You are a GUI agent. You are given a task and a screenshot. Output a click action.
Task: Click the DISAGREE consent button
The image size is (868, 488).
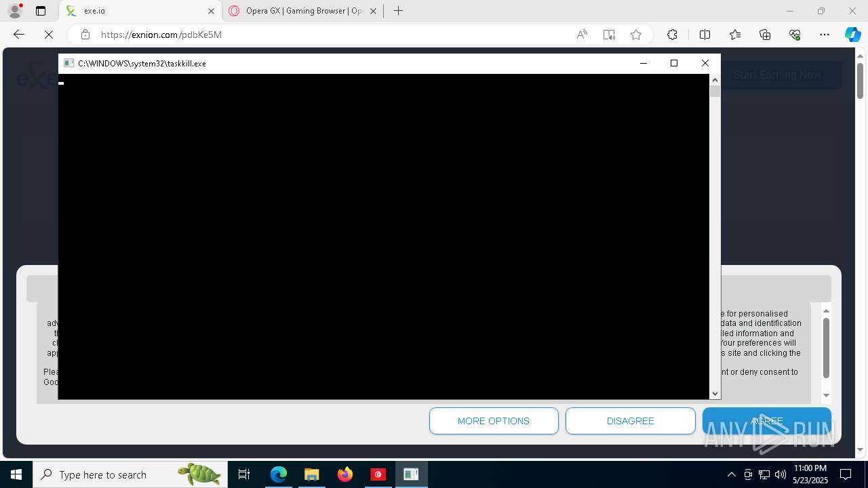(x=631, y=421)
